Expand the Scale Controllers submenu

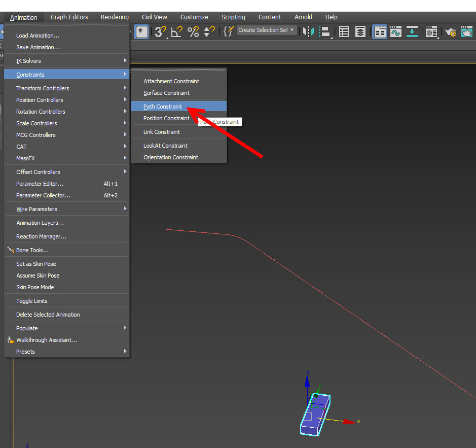[x=67, y=123]
